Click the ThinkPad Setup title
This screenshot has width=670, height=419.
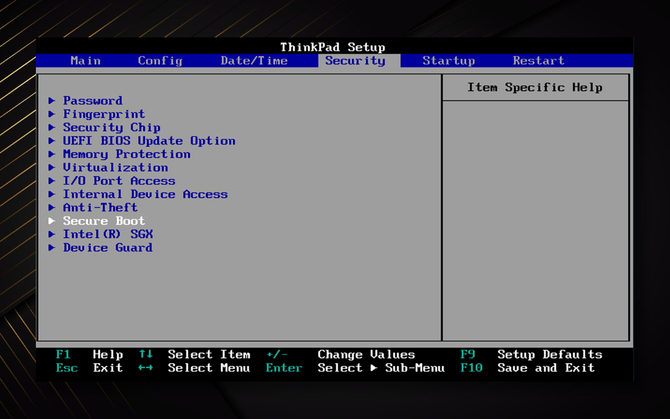click(332, 47)
